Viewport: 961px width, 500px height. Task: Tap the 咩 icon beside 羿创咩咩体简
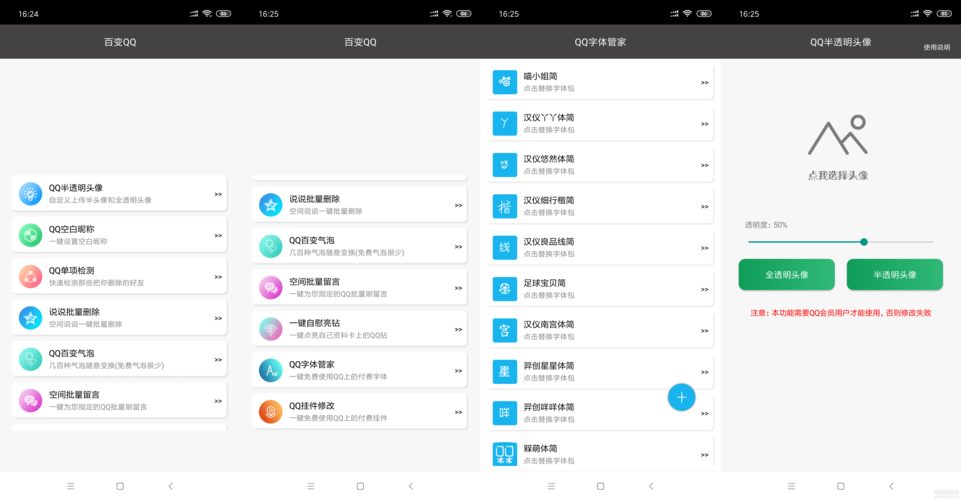[504, 413]
